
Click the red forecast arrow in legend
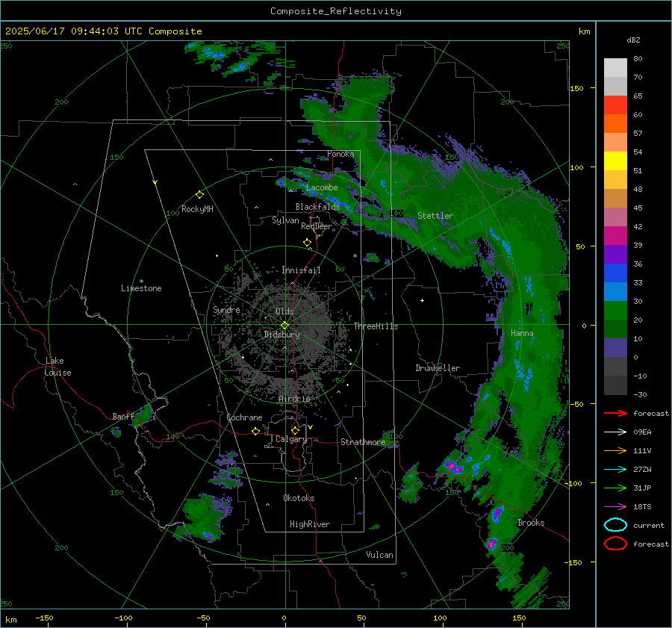[615, 413]
